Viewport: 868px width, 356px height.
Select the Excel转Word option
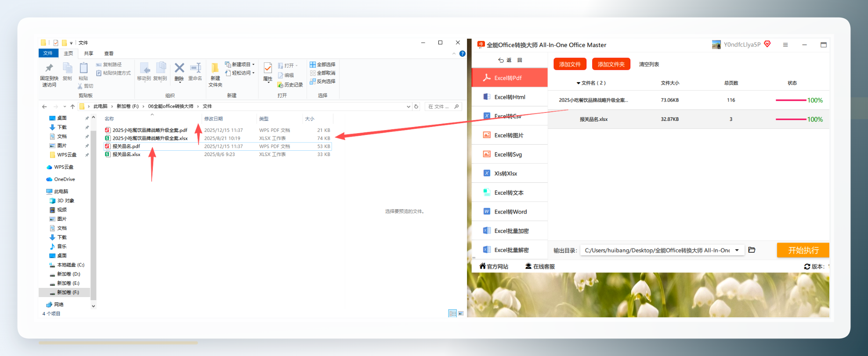coord(510,211)
